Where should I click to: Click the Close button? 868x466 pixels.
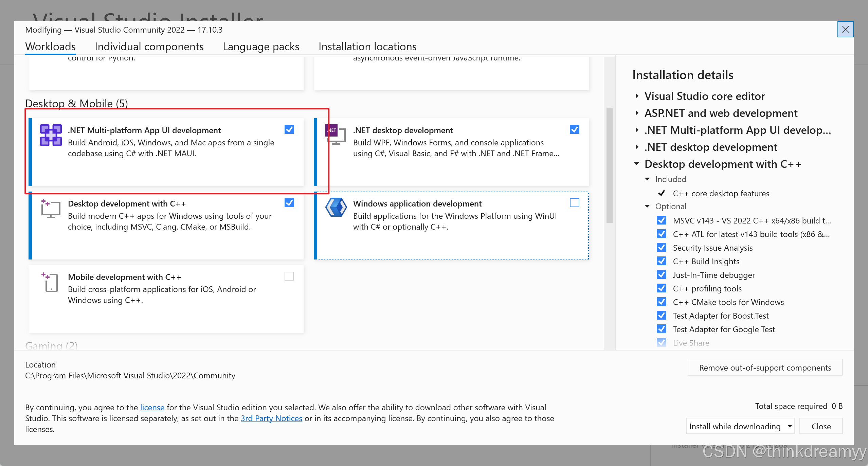821,426
